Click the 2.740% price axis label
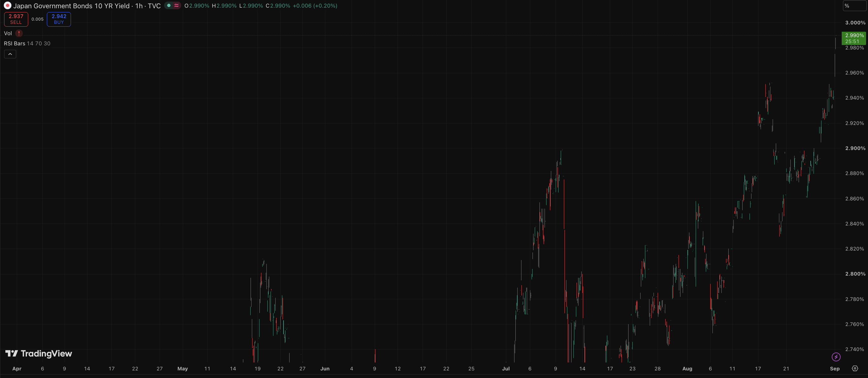868x378 pixels. click(854, 349)
